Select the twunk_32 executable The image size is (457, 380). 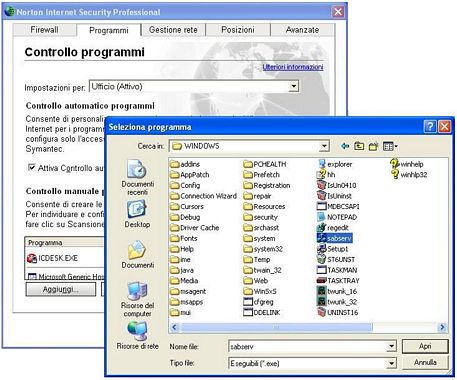point(337,302)
